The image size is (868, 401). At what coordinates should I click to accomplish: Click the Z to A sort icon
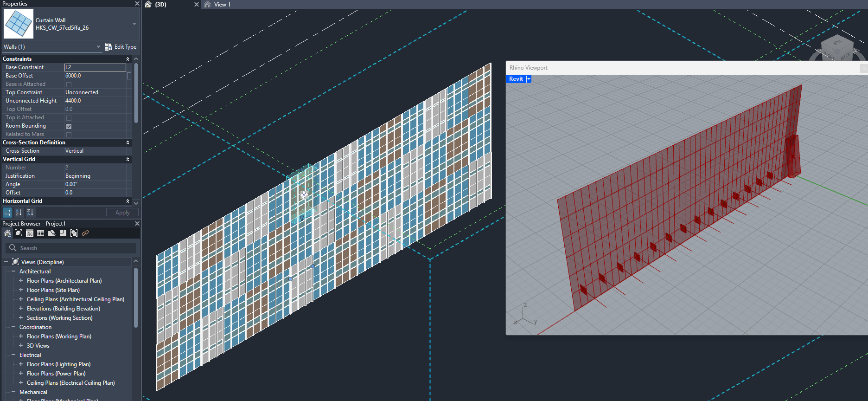pyautogui.click(x=30, y=212)
